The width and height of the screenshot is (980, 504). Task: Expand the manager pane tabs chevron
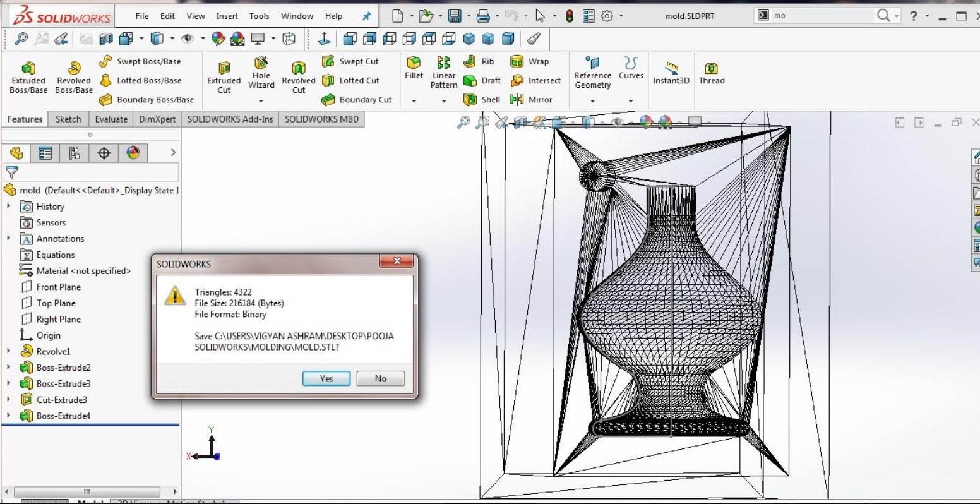[x=173, y=152]
